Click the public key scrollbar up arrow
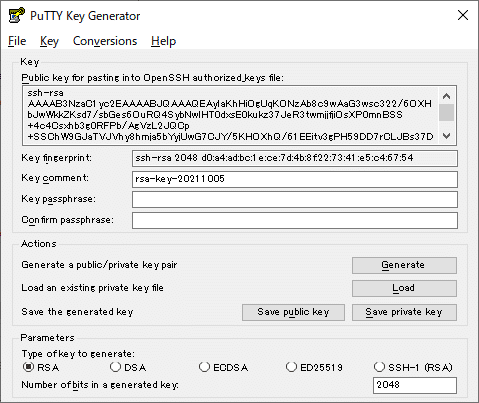This screenshot has width=479, height=403. coord(446,96)
